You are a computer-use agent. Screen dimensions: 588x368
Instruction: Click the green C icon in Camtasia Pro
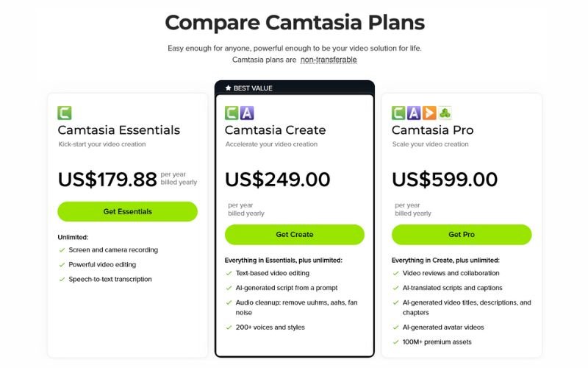coord(398,113)
